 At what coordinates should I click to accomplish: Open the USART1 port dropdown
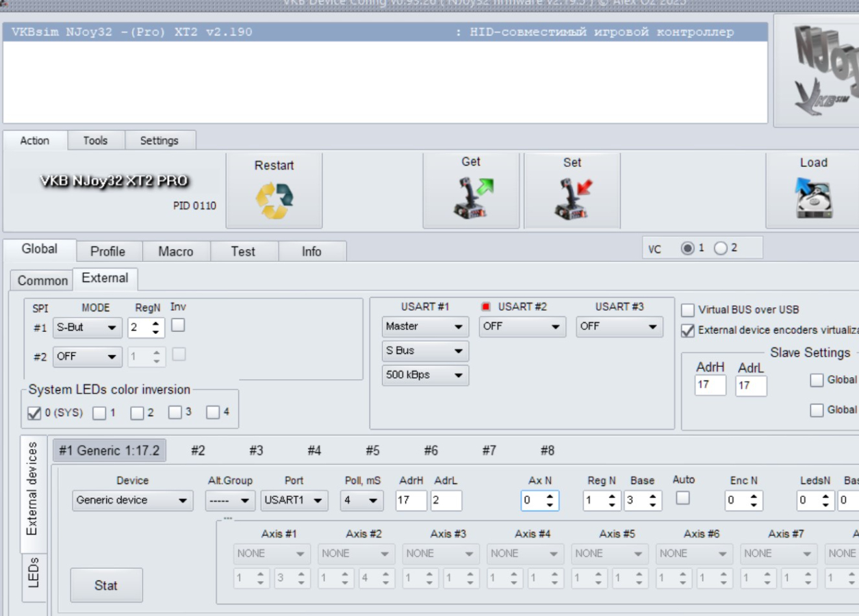pos(294,500)
